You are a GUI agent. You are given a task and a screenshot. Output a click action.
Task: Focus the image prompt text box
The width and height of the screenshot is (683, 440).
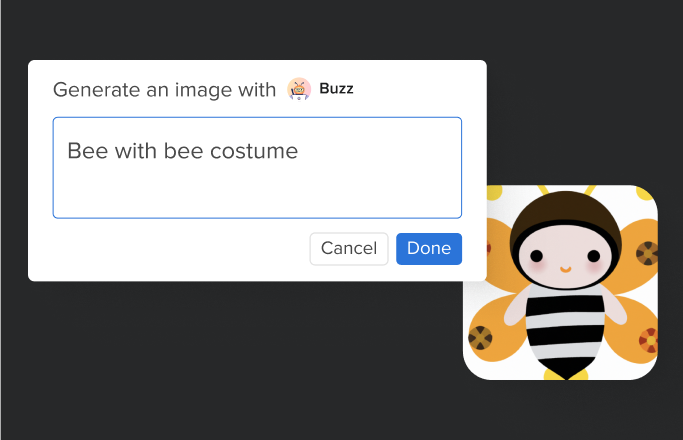pos(257,168)
